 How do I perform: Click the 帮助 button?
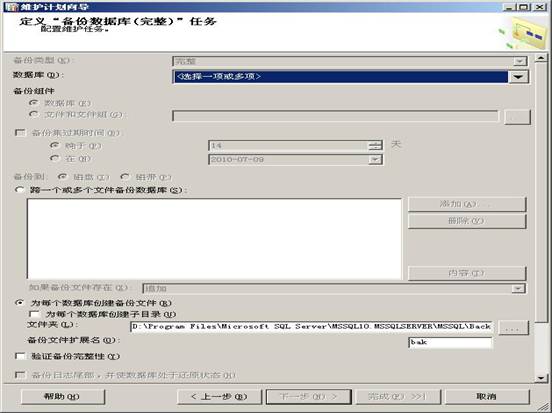click(63, 397)
